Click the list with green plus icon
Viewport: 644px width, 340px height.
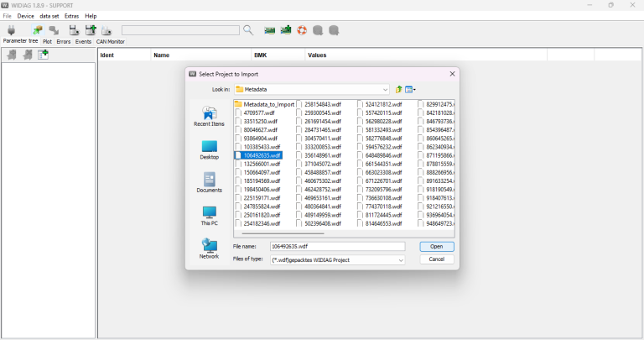43,55
